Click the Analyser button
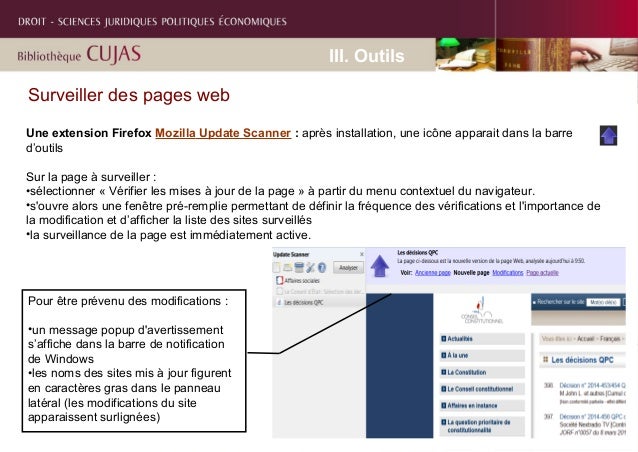The image size is (638, 452). pos(348,267)
